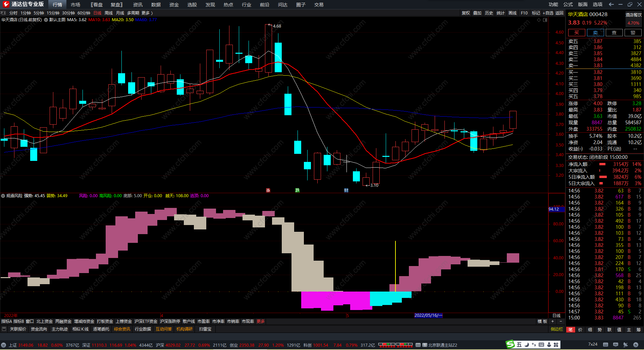Click the market breadth red-green bar indicator

tap(395, 345)
